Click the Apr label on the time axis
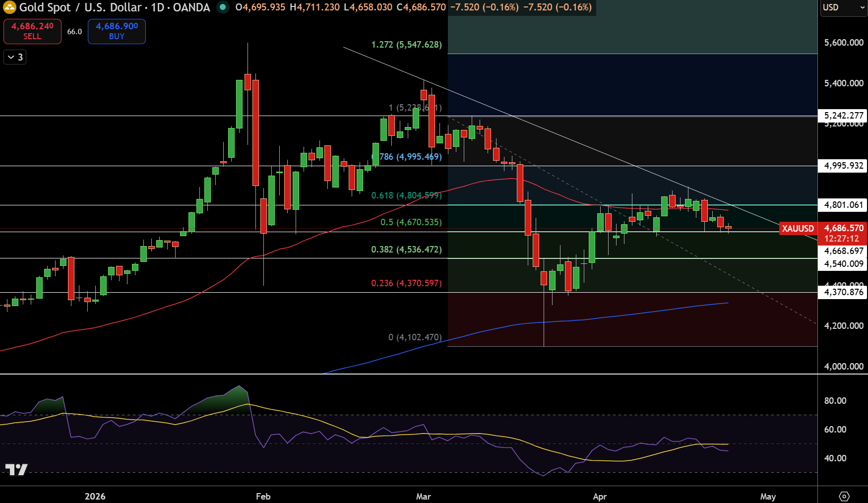Screen dimensions: 868x503 pyautogui.click(x=600, y=496)
